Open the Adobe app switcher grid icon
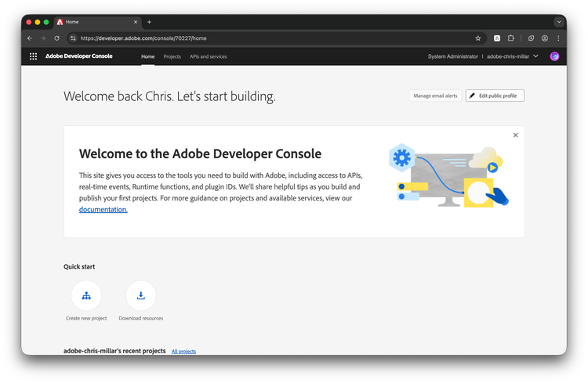588x383 pixels. (x=33, y=56)
